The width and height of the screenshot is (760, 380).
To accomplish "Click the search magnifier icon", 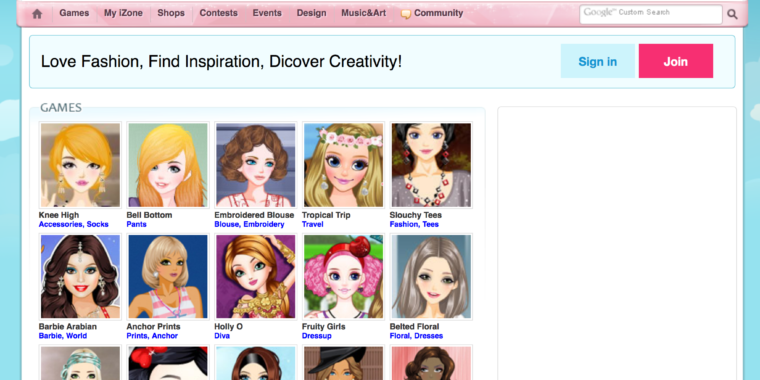I will pos(732,14).
